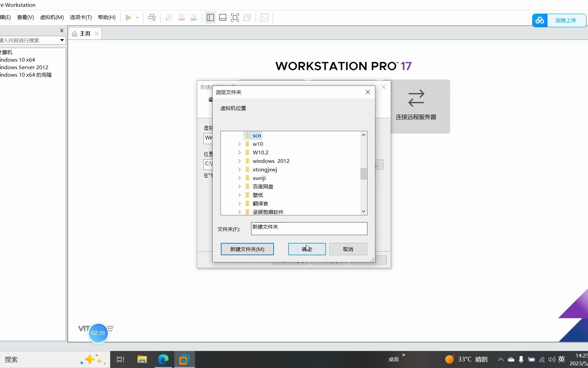The height and width of the screenshot is (368, 588).
Task: Expand the W10.2 folder
Action: (240, 153)
